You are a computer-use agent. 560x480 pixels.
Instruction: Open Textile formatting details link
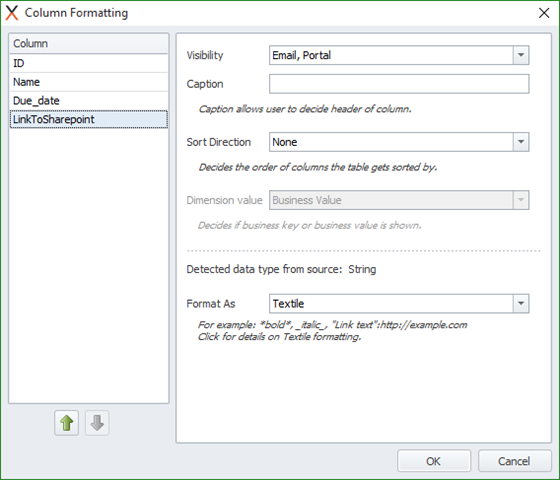tap(279, 337)
